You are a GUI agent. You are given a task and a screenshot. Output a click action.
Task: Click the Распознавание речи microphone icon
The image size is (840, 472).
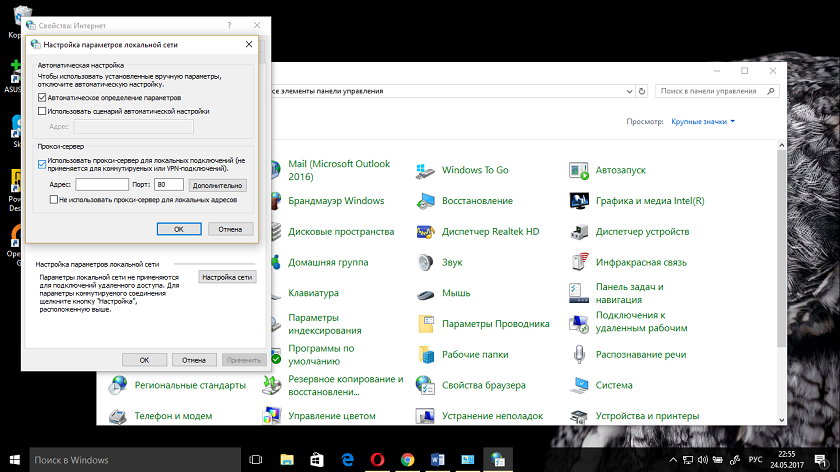tap(580, 354)
